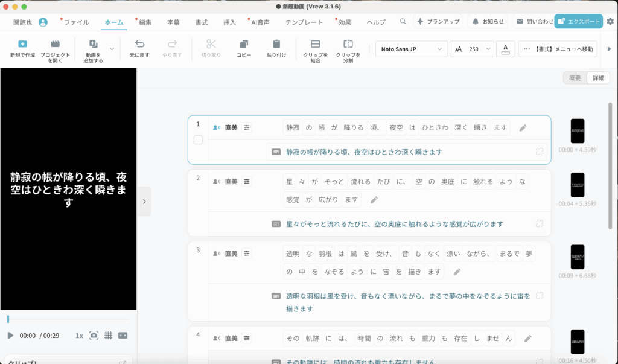The width and height of the screenshot is (618, 364).
Task: Click the search magnifier icon
Action: 403,21
